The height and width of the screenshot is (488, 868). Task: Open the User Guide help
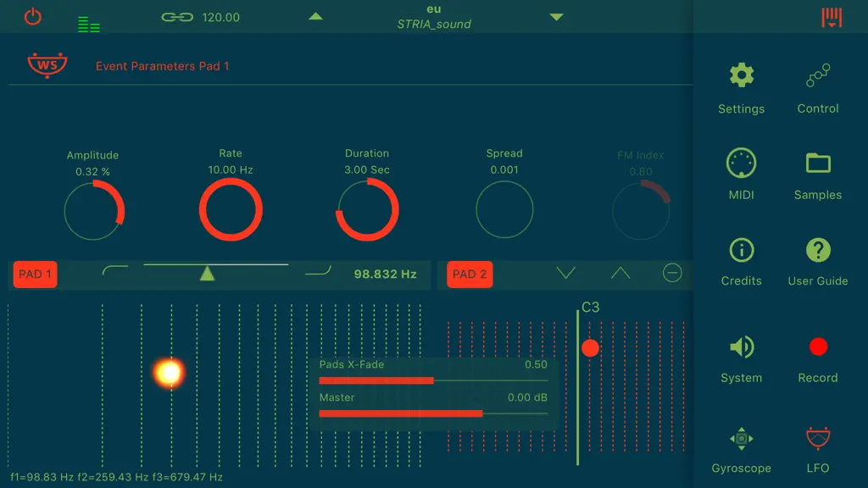coord(818,250)
